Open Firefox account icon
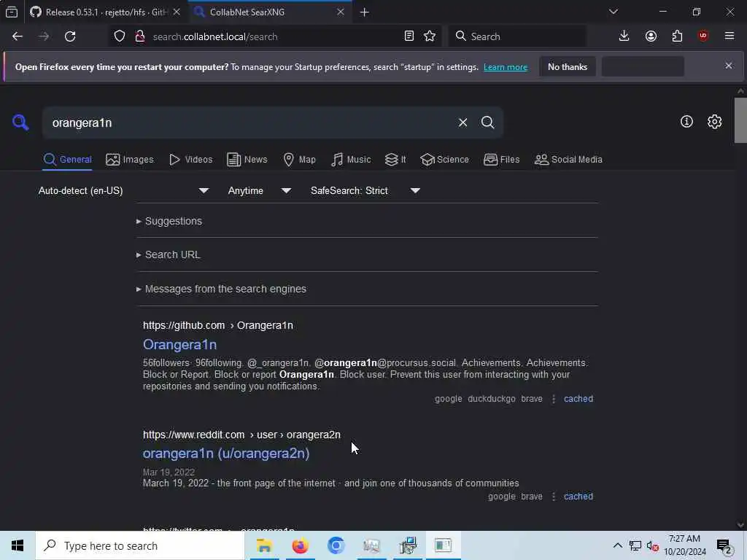The image size is (747, 560). point(651,36)
